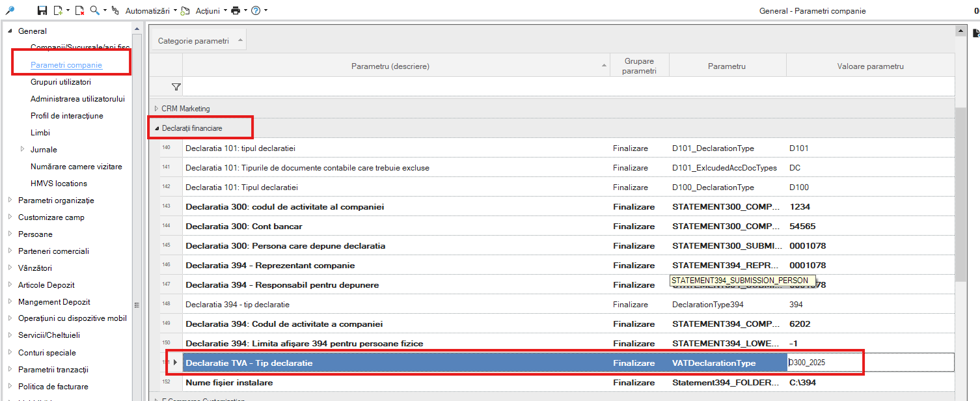Click the New document icon

coord(58,10)
